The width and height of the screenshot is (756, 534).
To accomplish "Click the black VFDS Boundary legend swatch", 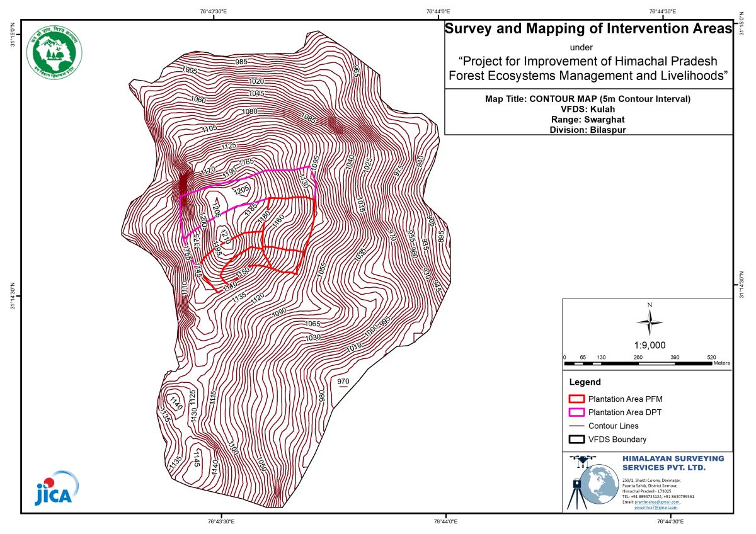I will (576, 440).
